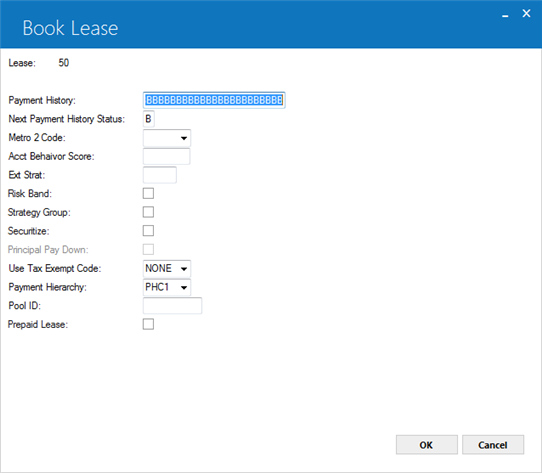This screenshot has height=473, width=542.
Task: Toggle the Strategy Group checkbox
Action: coord(148,212)
